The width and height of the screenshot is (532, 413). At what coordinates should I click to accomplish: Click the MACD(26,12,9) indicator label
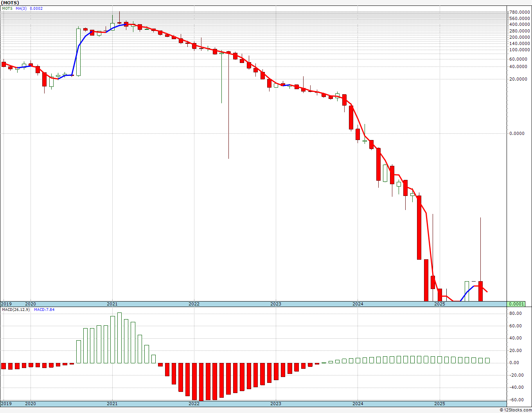[16, 310]
